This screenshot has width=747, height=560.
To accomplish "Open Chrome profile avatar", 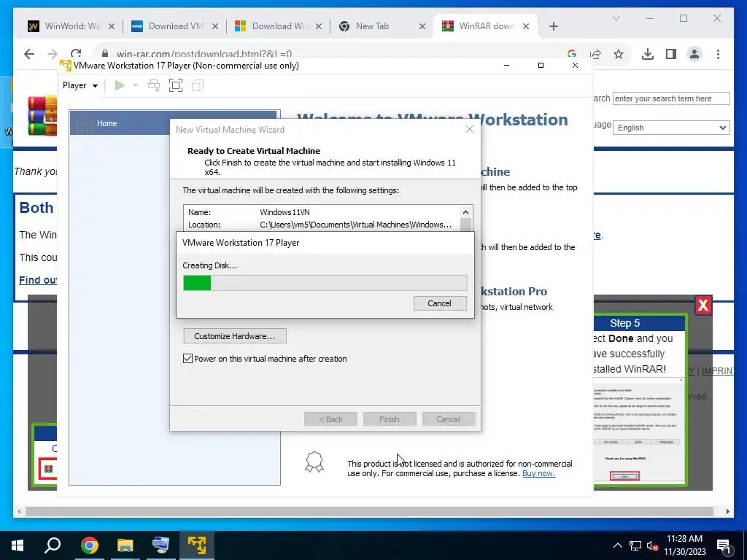I will (x=694, y=54).
